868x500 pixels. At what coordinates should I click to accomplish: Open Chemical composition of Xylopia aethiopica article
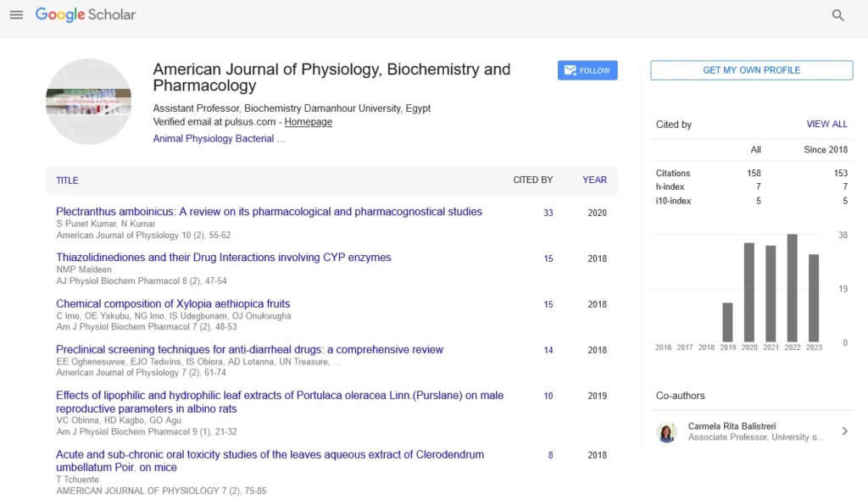(173, 303)
